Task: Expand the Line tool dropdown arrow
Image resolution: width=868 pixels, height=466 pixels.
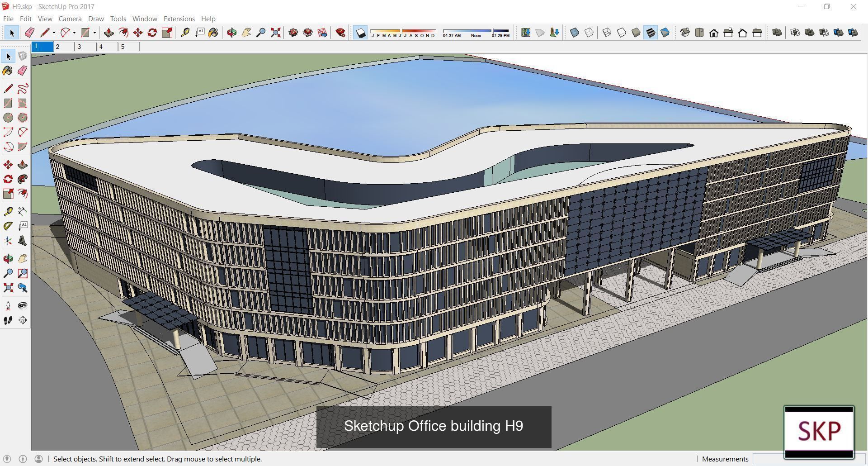Action: pos(54,33)
